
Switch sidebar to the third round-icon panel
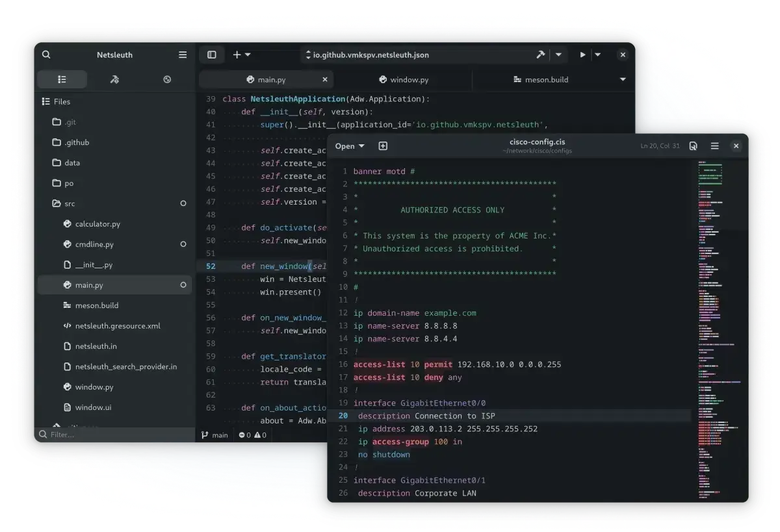point(167,79)
